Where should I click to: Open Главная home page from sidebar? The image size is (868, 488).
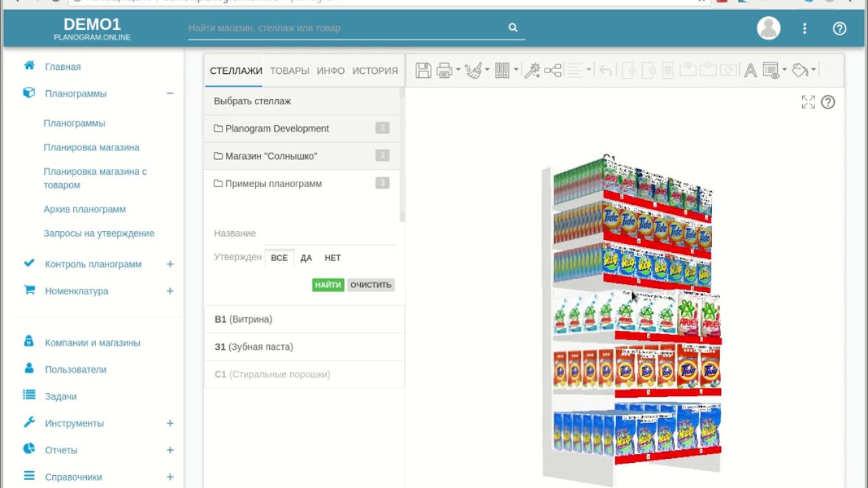coord(62,66)
